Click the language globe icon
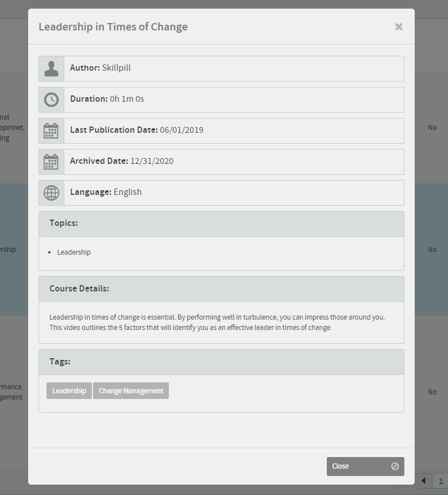Screen dimensions: 448x495 pos(52,193)
